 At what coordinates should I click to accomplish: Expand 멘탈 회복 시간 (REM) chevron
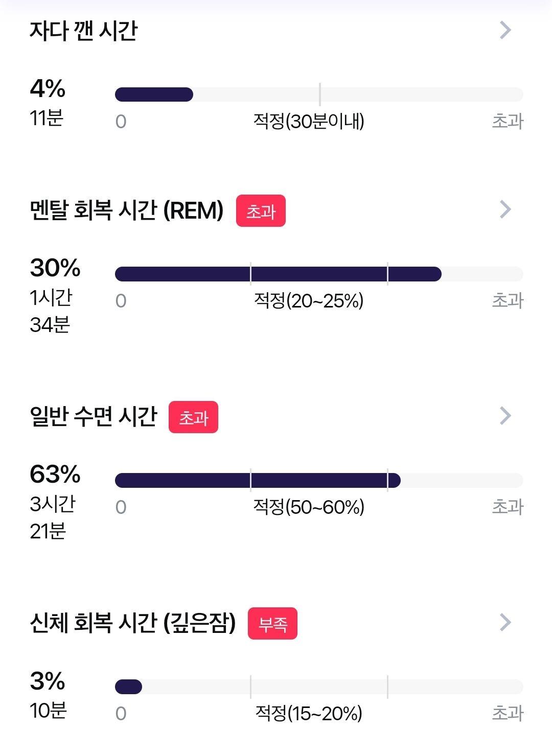pyautogui.click(x=505, y=209)
